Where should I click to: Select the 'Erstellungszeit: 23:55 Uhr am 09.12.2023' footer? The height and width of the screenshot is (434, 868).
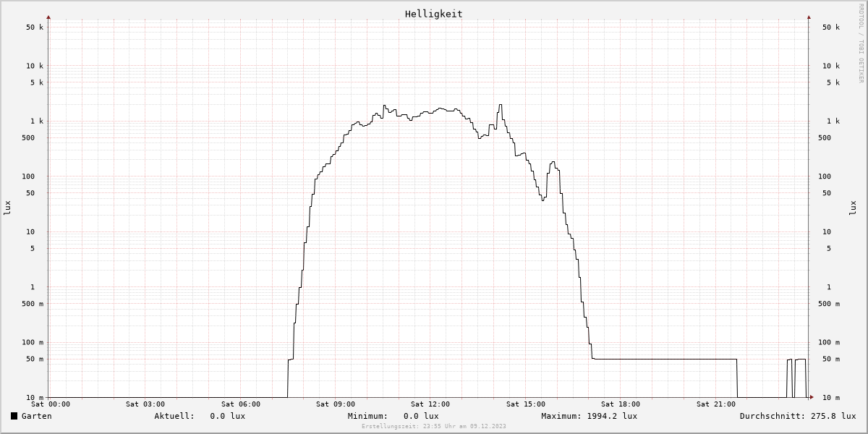pos(434,426)
